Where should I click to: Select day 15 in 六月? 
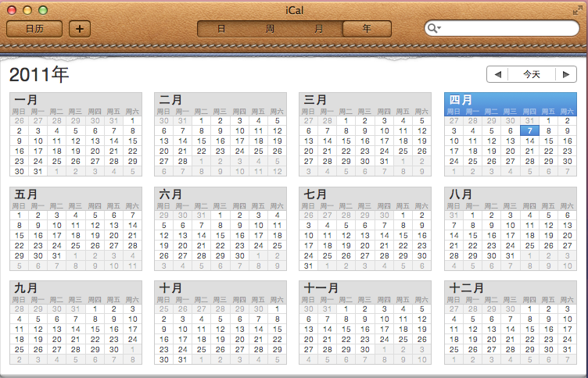pos(220,235)
